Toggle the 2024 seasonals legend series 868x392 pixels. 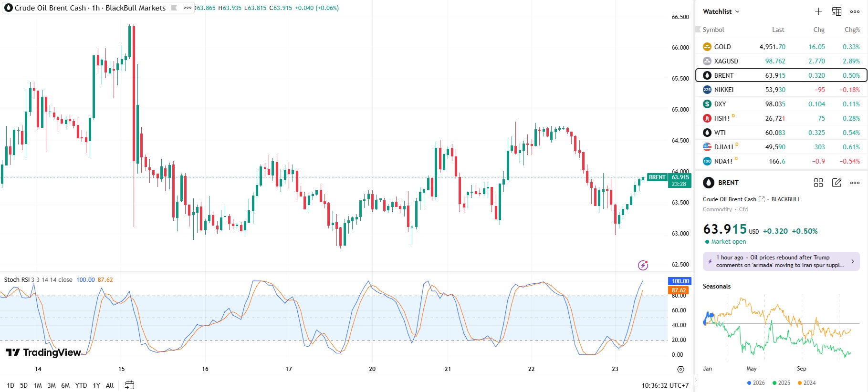806,383
